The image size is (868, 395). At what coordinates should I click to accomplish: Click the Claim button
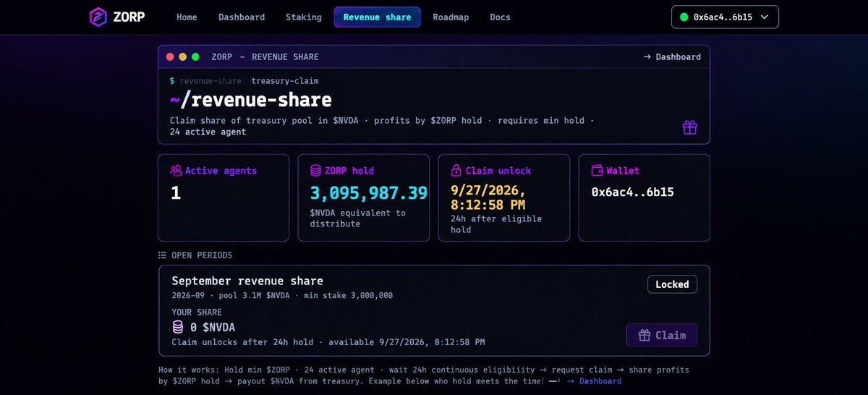[x=662, y=335]
